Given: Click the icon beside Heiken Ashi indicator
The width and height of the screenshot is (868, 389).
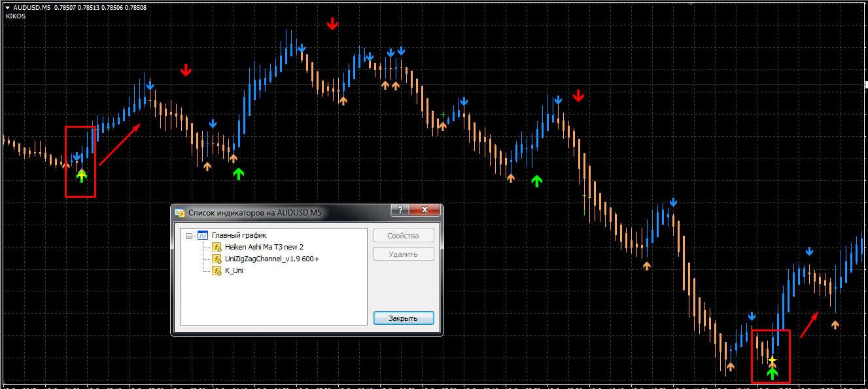Looking at the screenshot, I should click(217, 248).
